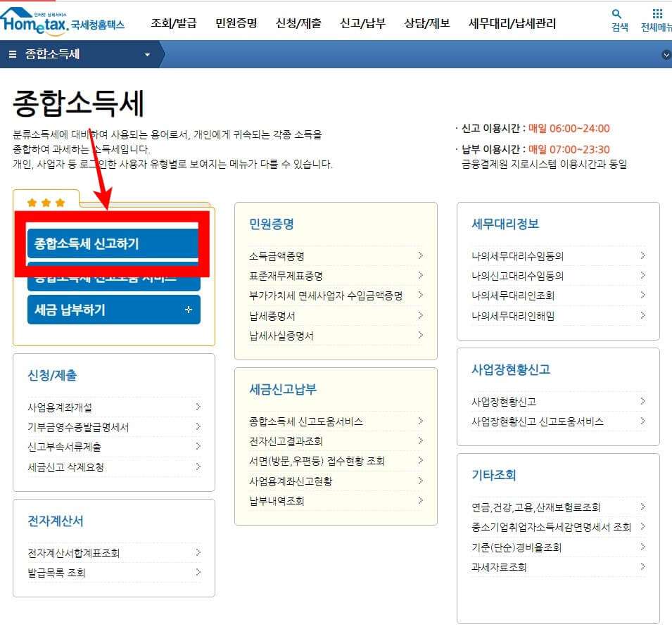Open the 종합소득세 dropdown arrow in blue bar
Viewport: 672px width, 629px height.
click(x=147, y=54)
